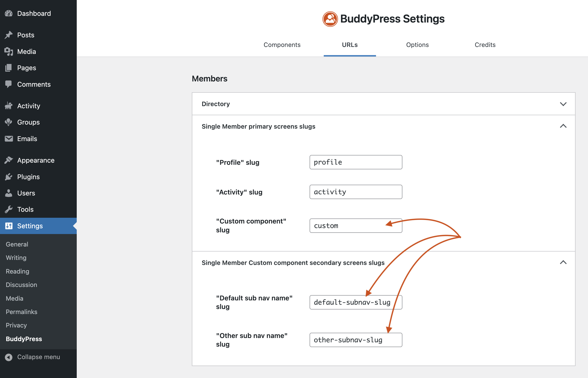Click the Plugins plug icon
588x378 pixels.
[x=9, y=177]
